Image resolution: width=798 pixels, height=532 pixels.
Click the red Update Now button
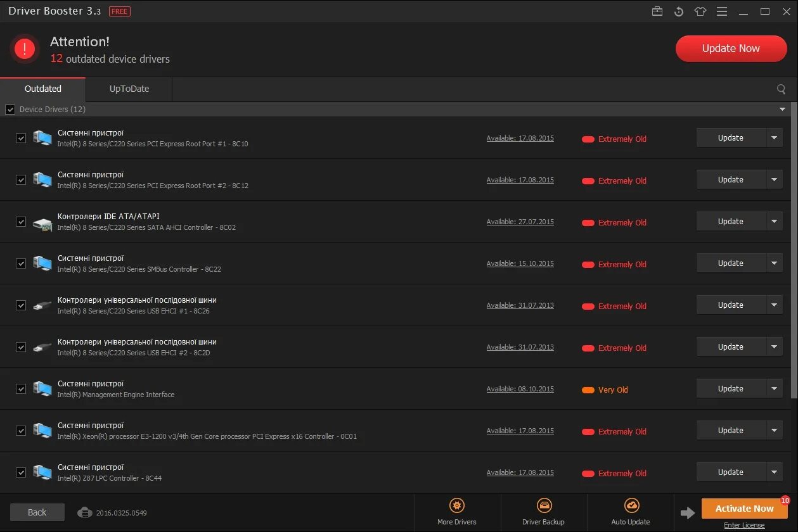(x=731, y=49)
